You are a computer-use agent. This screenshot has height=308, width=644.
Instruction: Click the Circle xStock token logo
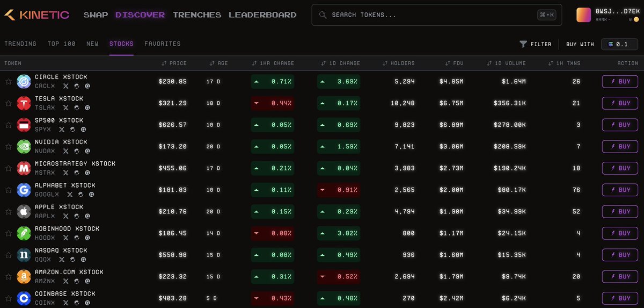pos(24,82)
